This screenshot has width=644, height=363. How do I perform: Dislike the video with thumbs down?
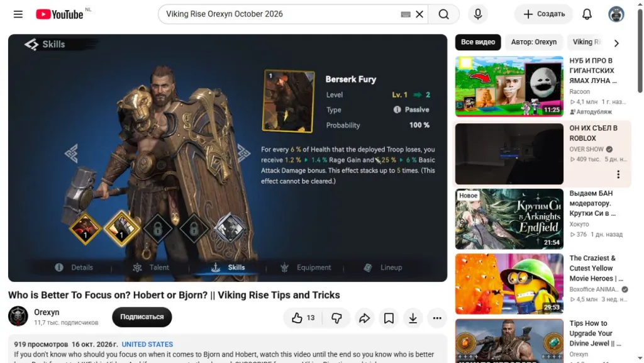point(336,318)
